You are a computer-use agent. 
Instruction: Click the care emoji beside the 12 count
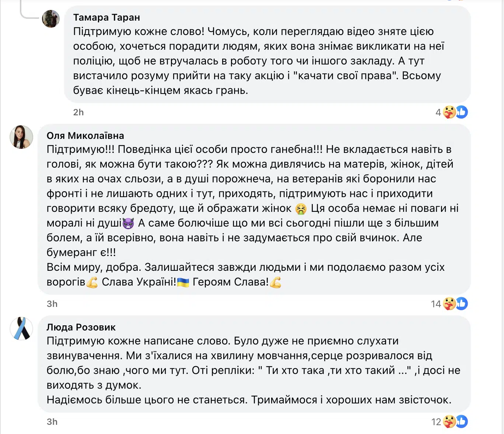449,421
